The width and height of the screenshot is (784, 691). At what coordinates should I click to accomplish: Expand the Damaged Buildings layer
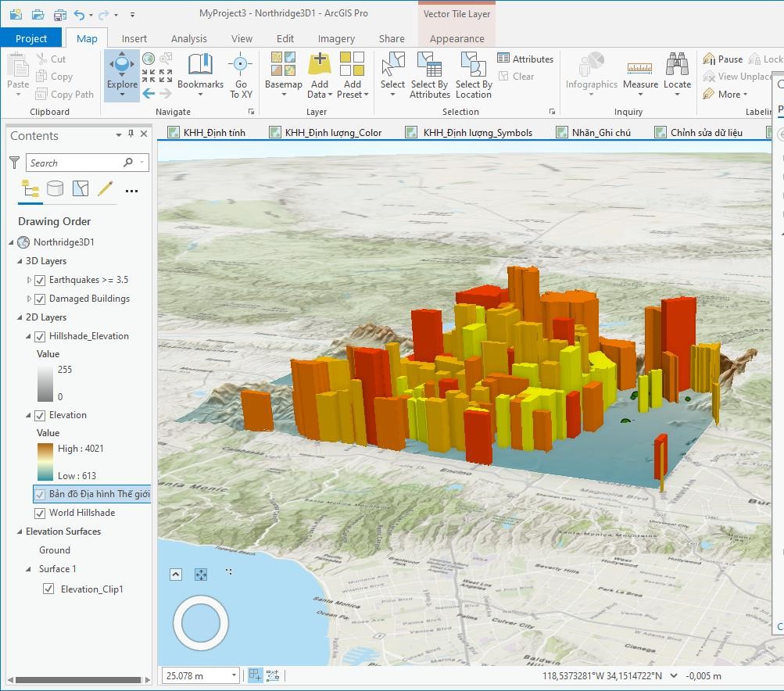click(29, 299)
